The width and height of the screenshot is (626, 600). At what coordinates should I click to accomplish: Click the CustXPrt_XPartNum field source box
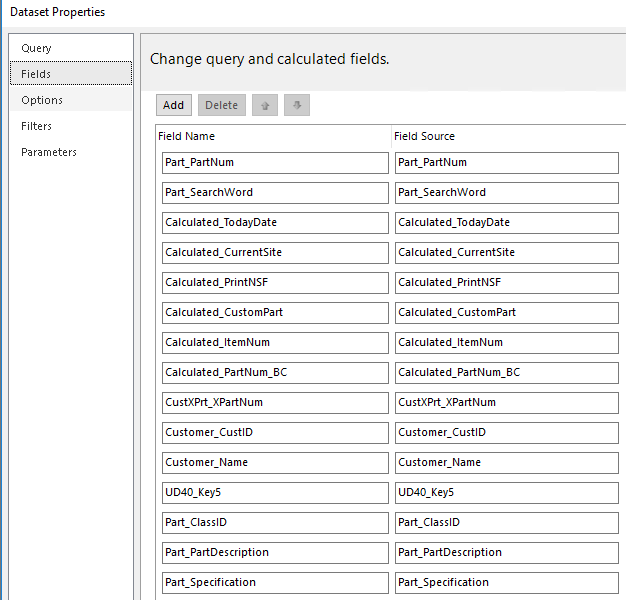tap(507, 403)
